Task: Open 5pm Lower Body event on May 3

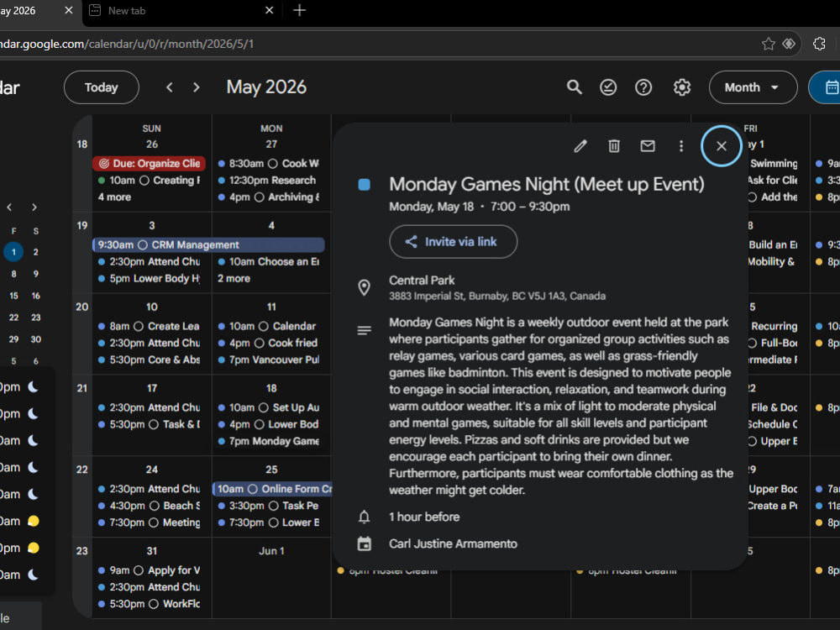Action: [150, 279]
